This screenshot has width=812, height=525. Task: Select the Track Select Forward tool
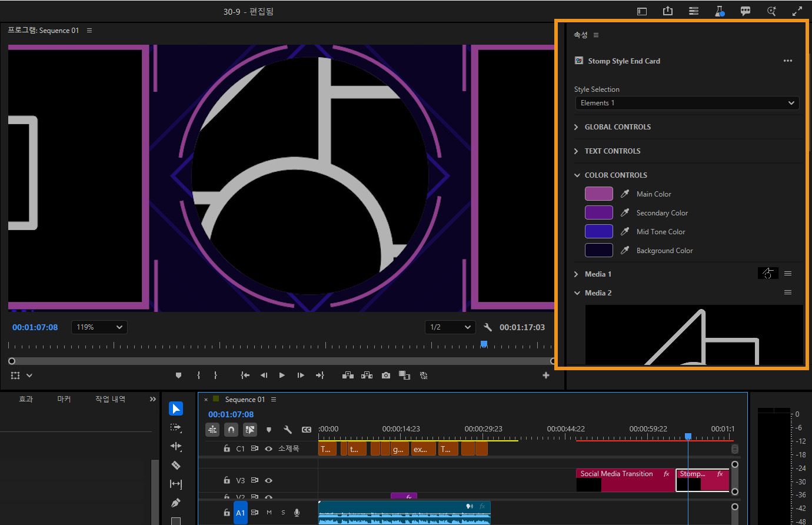pyautogui.click(x=175, y=427)
